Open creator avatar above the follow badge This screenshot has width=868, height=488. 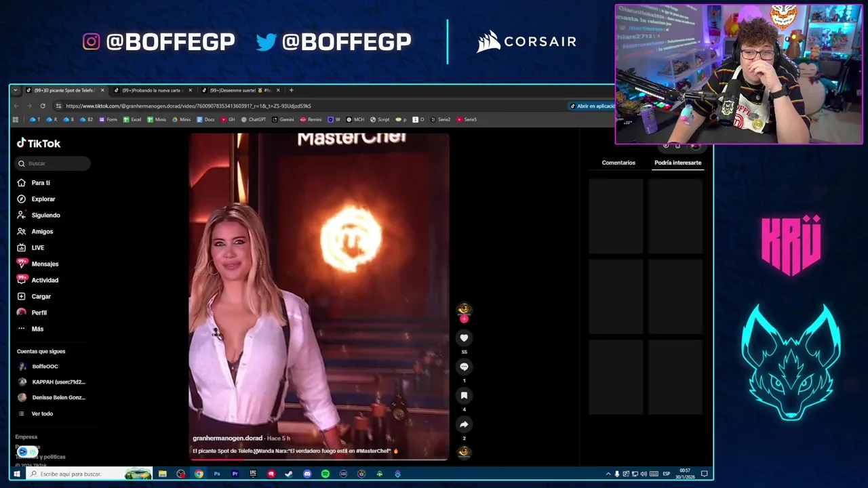pyautogui.click(x=464, y=309)
